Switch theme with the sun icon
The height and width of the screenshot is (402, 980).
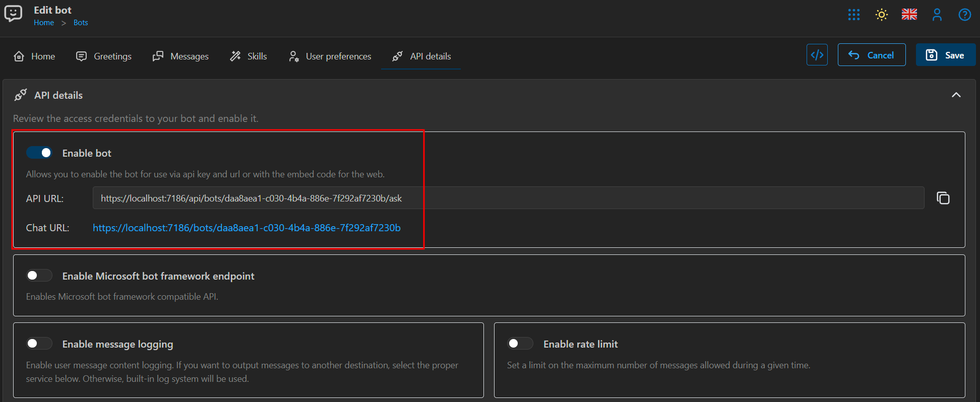click(882, 15)
